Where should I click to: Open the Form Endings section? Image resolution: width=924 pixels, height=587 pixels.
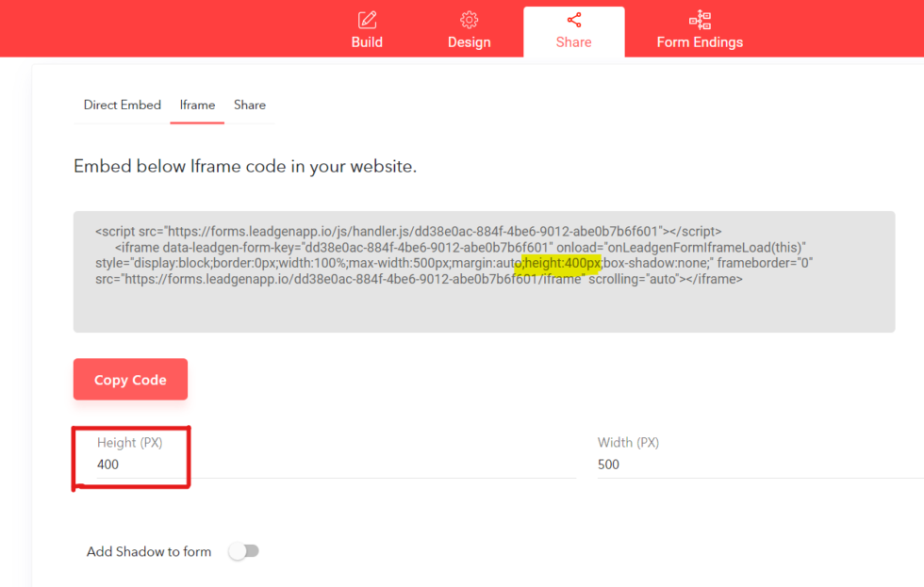(700, 41)
